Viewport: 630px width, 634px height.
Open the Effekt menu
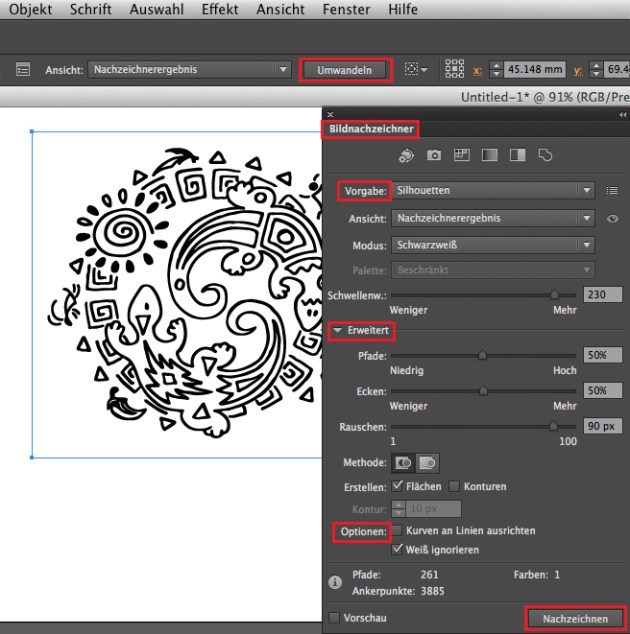point(220,9)
